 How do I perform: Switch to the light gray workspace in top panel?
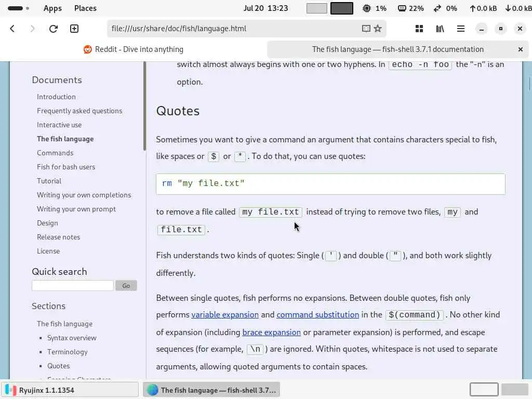pos(316,8)
